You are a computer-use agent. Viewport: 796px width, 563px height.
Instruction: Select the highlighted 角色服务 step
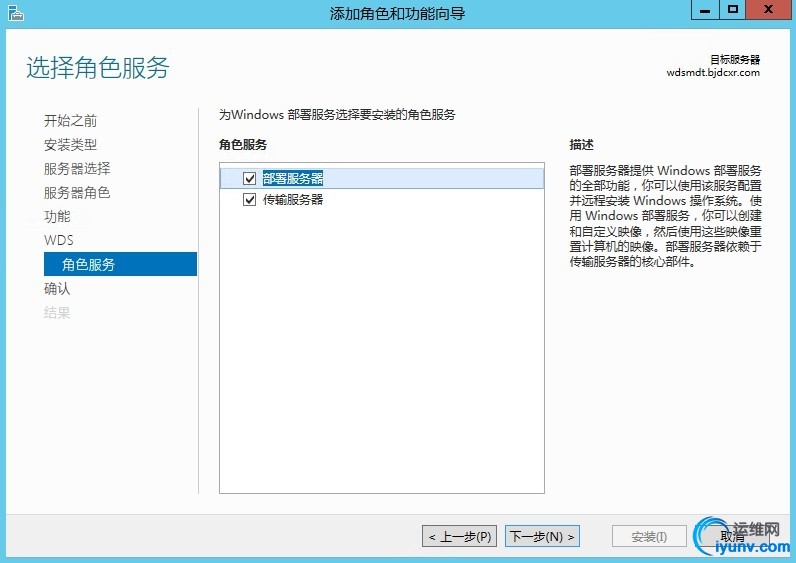pyautogui.click(x=120, y=264)
